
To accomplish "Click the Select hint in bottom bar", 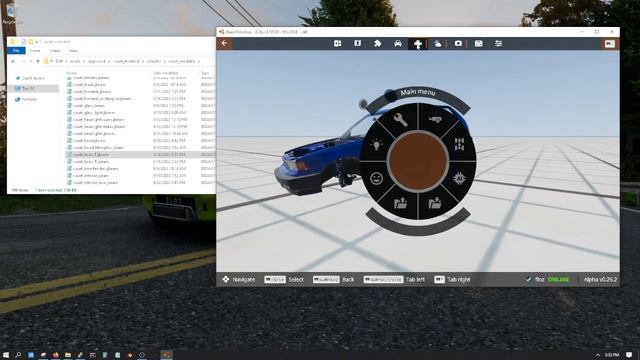I will pyautogui.click(x=284, y=280).
